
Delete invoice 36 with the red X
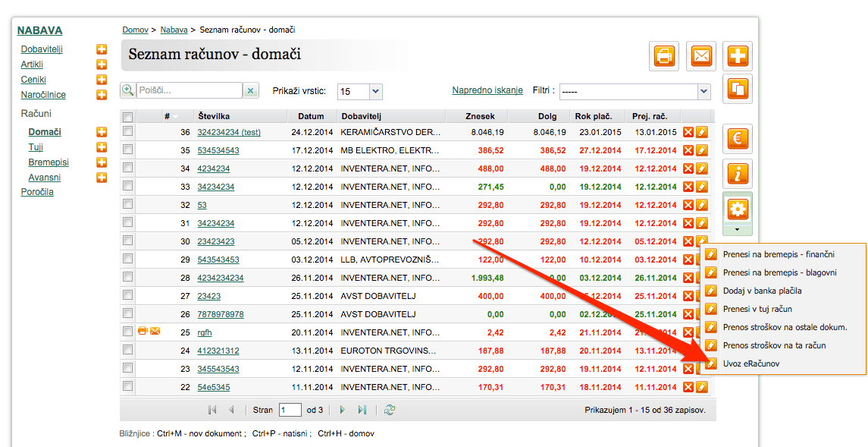[x=688, y=132]
